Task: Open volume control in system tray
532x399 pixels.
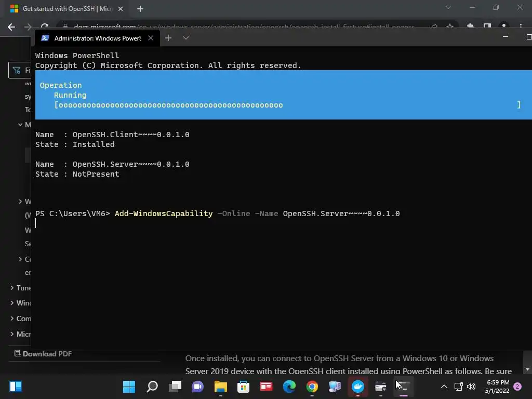Action: (471, 387)
